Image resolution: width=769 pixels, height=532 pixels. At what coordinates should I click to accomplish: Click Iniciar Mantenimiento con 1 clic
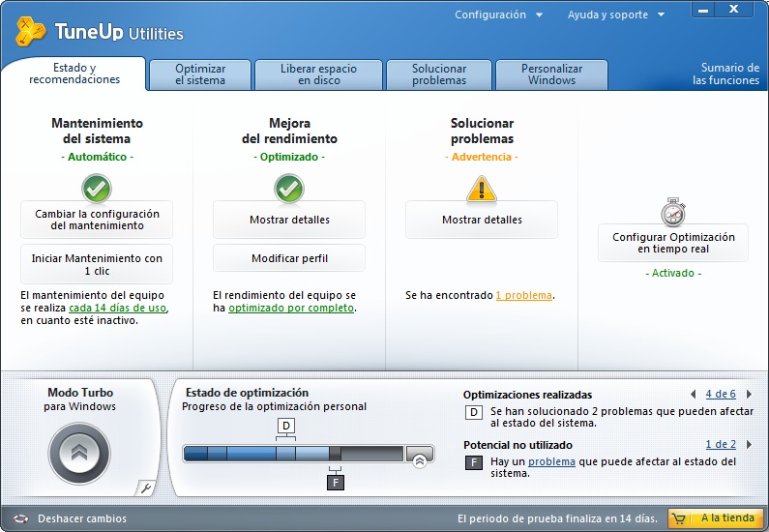(x=97, y=264)
